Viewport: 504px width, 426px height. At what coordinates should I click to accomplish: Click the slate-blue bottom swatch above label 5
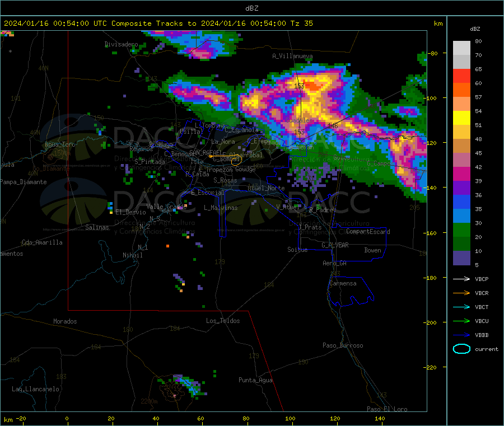pyautogui.click(x=461, y=258)
